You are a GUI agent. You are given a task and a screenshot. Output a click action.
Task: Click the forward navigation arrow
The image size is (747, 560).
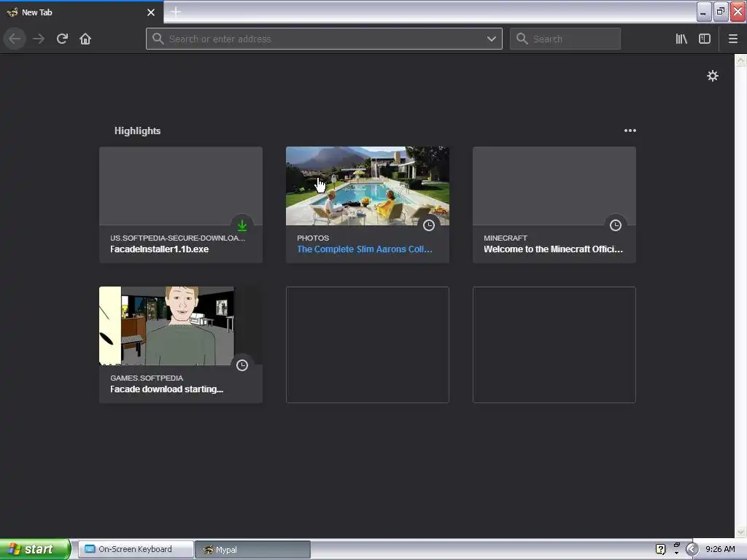(x=39, y=39)
